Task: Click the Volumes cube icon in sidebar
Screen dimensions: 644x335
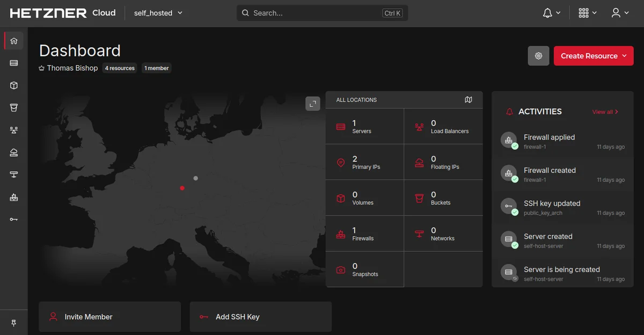Action: (x=14, y=85)
